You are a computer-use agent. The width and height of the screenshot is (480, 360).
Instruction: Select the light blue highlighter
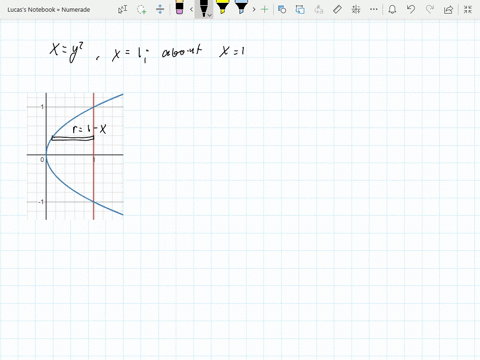pyautogui.click(x=241, y=7)
